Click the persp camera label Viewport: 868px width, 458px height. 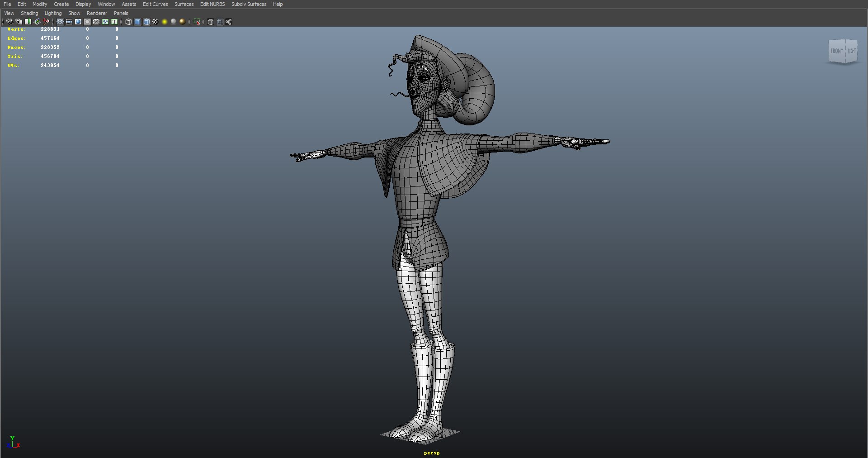432,453
